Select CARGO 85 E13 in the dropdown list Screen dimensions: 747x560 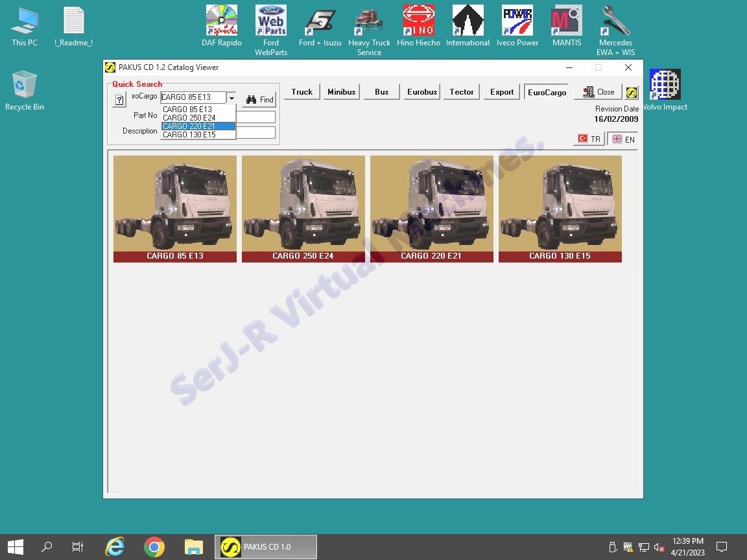coord(198,109)
